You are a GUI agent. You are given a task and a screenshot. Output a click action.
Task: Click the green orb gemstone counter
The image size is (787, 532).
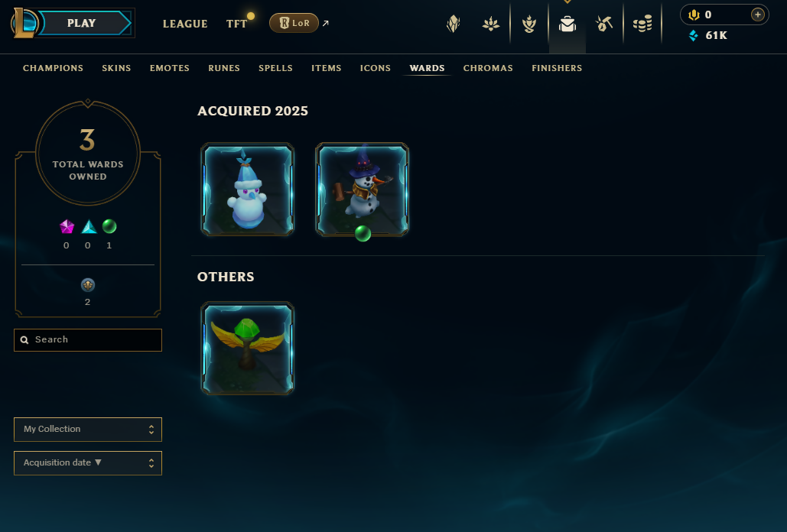[x=109, y=227]
